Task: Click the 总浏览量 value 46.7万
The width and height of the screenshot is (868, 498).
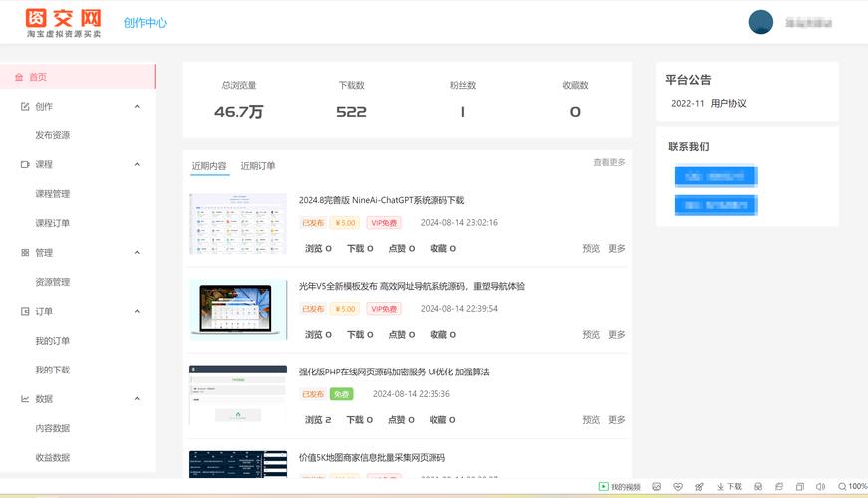Action: (x=238, y=112)
